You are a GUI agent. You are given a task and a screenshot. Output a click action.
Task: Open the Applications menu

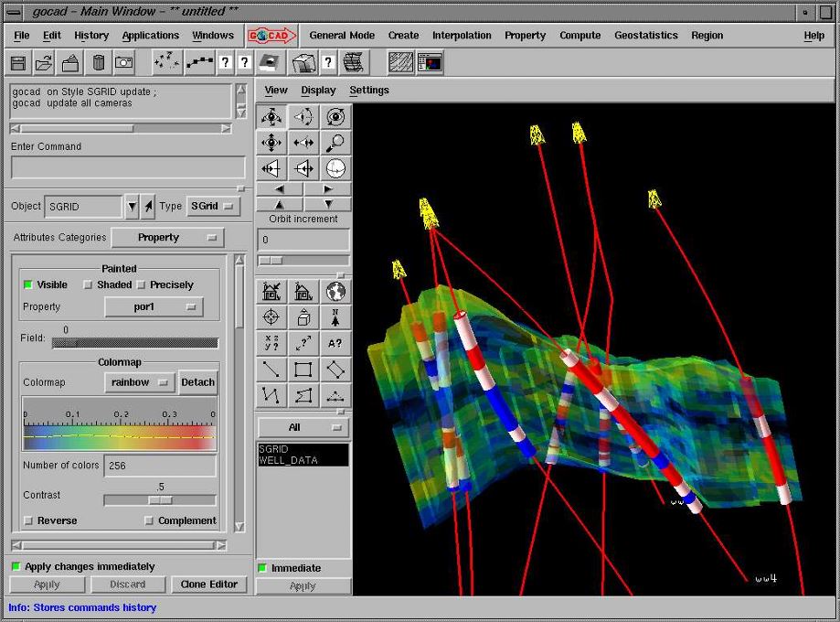click(151, 36)
